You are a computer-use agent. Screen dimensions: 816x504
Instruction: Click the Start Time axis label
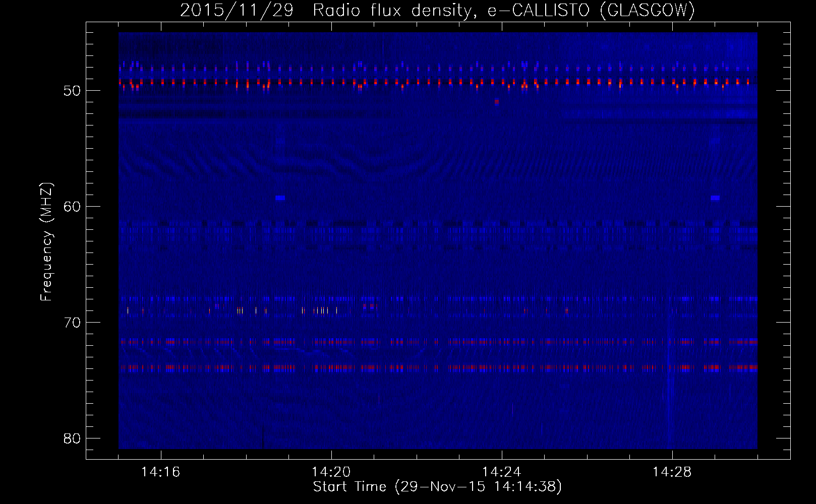tap(437, 487)
